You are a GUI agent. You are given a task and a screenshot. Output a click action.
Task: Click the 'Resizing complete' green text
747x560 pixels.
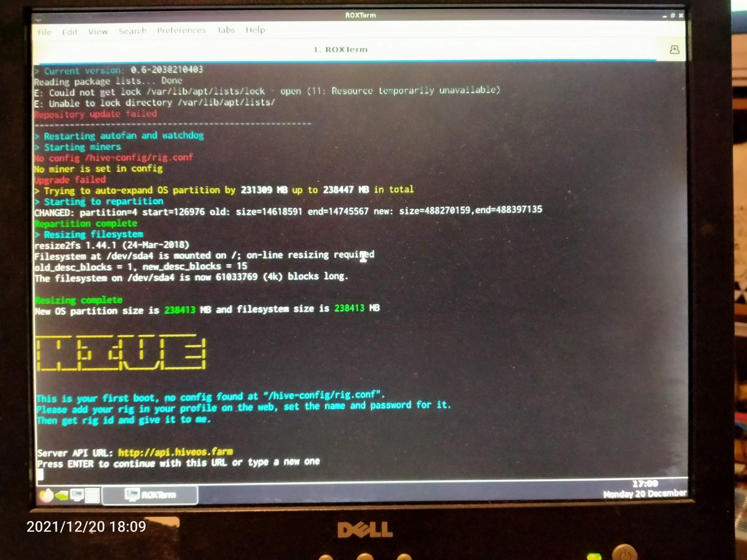click(79, 300)
